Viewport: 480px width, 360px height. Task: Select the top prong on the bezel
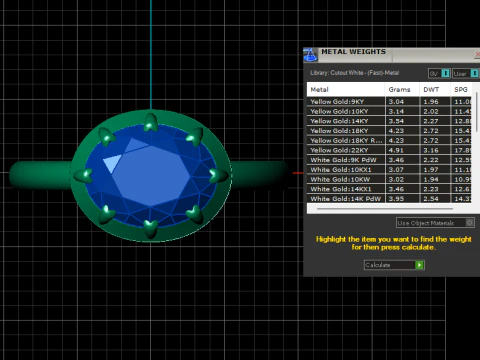tap(151, 122)
